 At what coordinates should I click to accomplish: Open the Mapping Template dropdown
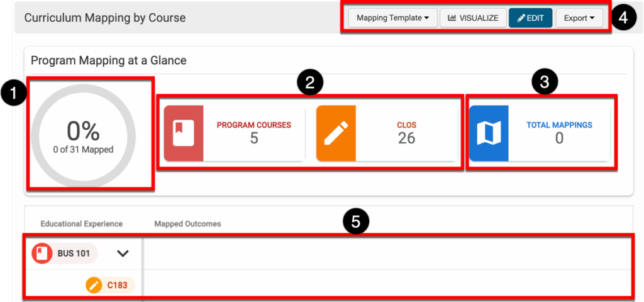click(392, 18)
